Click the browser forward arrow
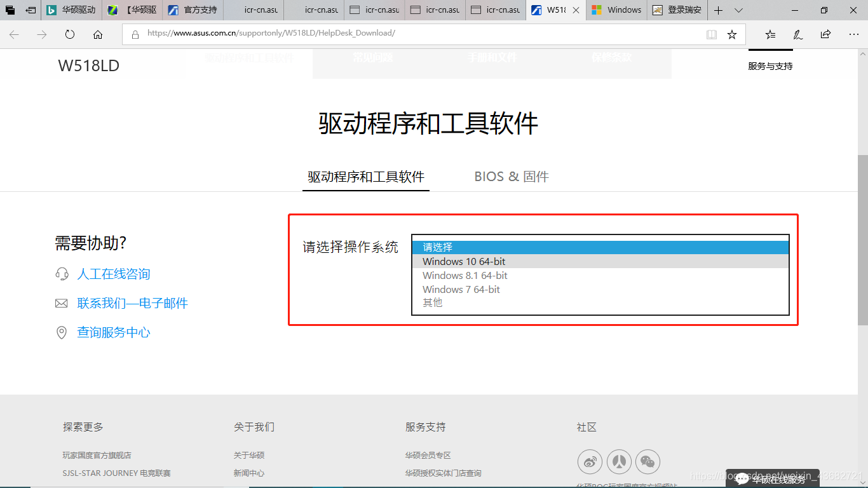Image resolution: width=868 pixels, height=488 pixels. tap(42, 34)
